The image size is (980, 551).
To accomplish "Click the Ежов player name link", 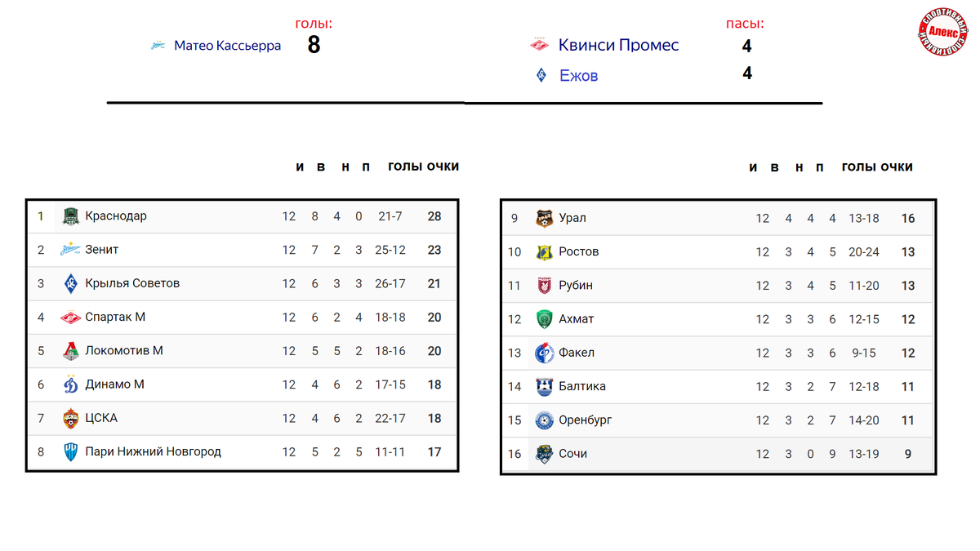I will (578, 75).
